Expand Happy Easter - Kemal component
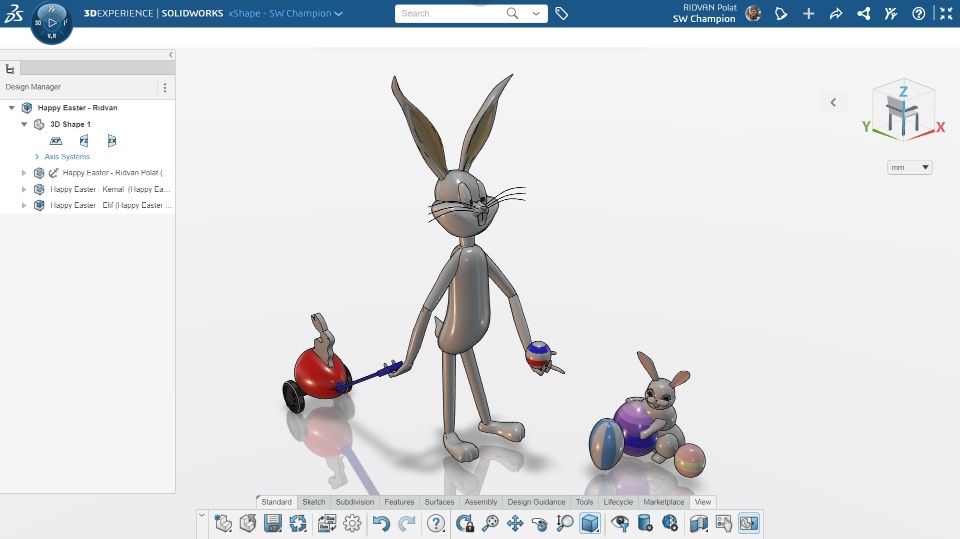Screen dimensions: 960x539 [x=24, y=189]
